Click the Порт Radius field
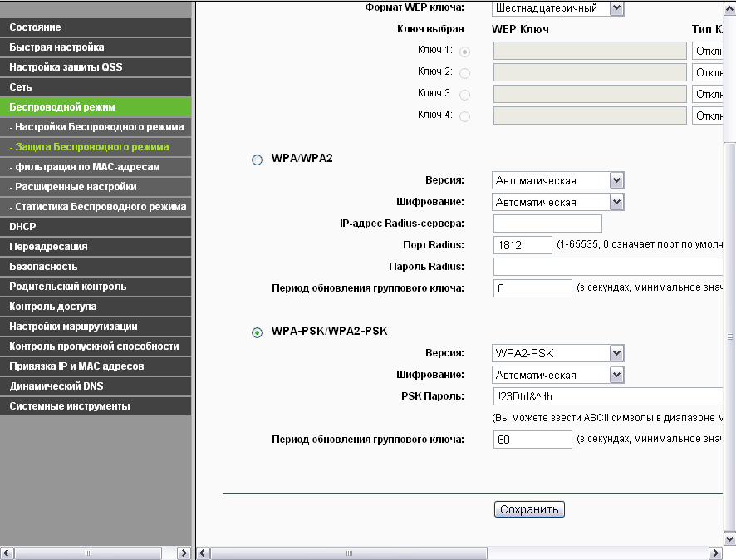This screenshot has height=560, width=736. [523, 245]
